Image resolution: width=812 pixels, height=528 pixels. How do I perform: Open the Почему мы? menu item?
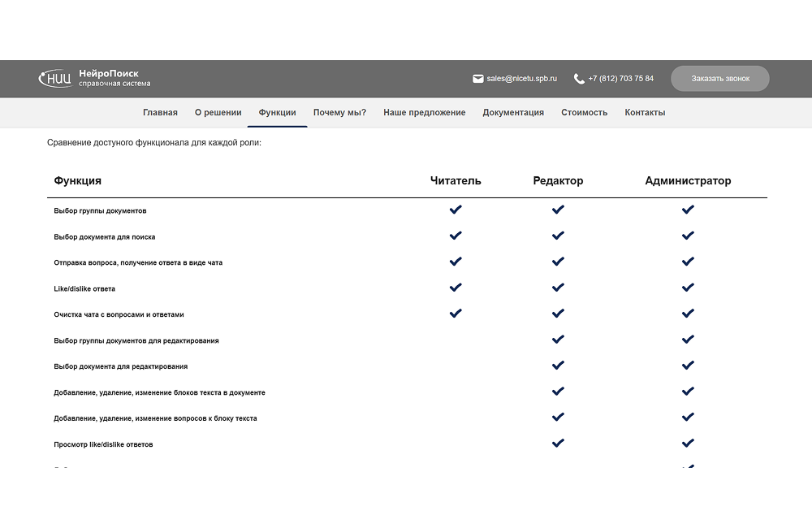point(339,113)
